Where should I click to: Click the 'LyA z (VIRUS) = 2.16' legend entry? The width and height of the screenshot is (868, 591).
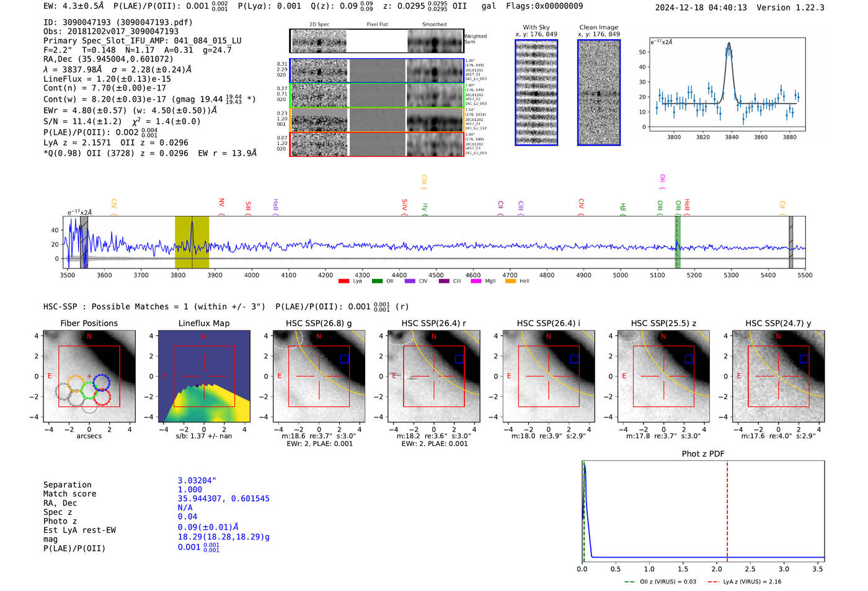pos(745,582)
